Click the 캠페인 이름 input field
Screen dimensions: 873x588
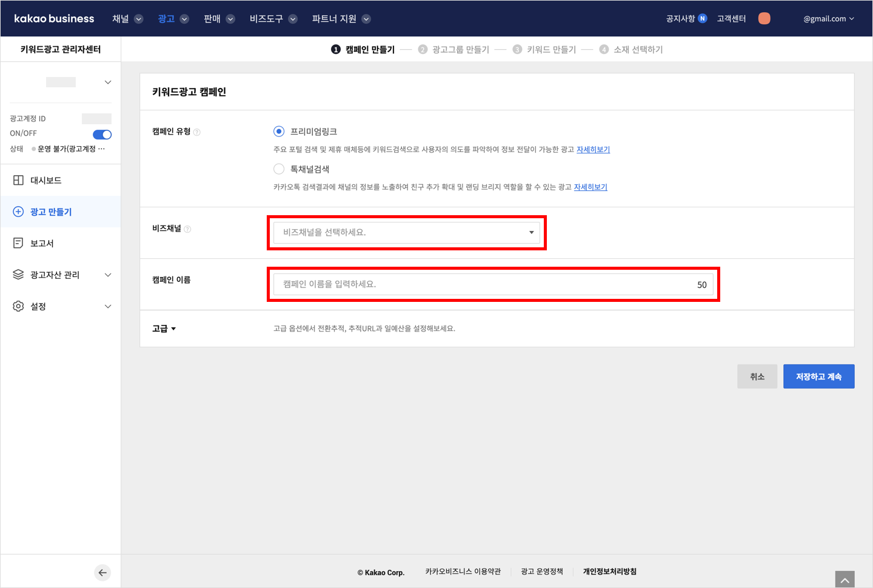[493, 284]
